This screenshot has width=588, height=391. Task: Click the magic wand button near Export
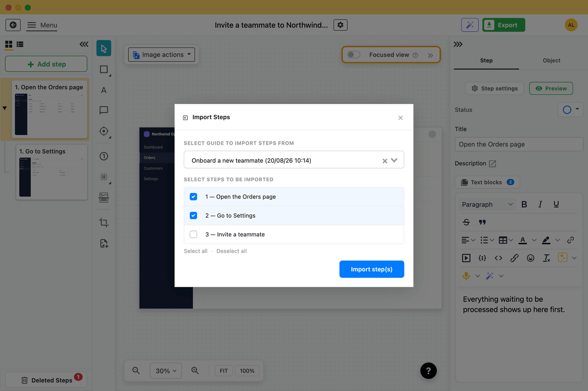coord(470,25)
